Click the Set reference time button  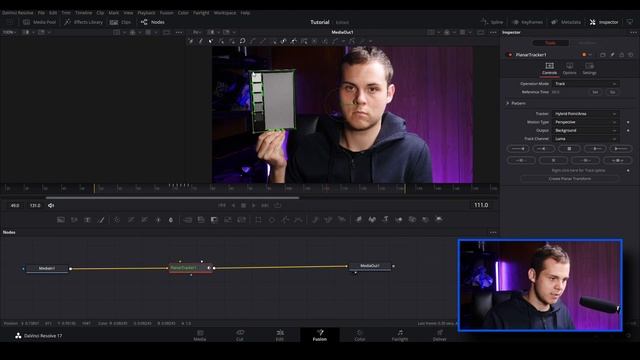[595, 92]
